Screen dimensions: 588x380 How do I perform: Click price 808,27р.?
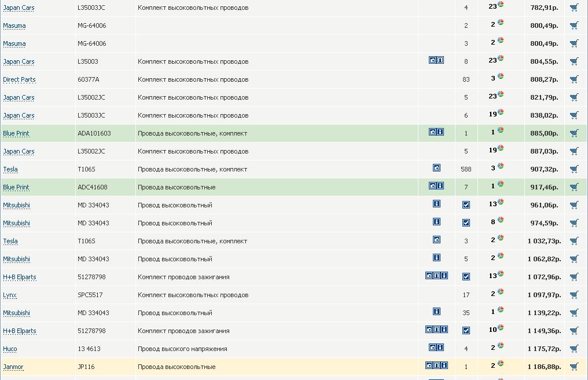[x=544, y=79]
